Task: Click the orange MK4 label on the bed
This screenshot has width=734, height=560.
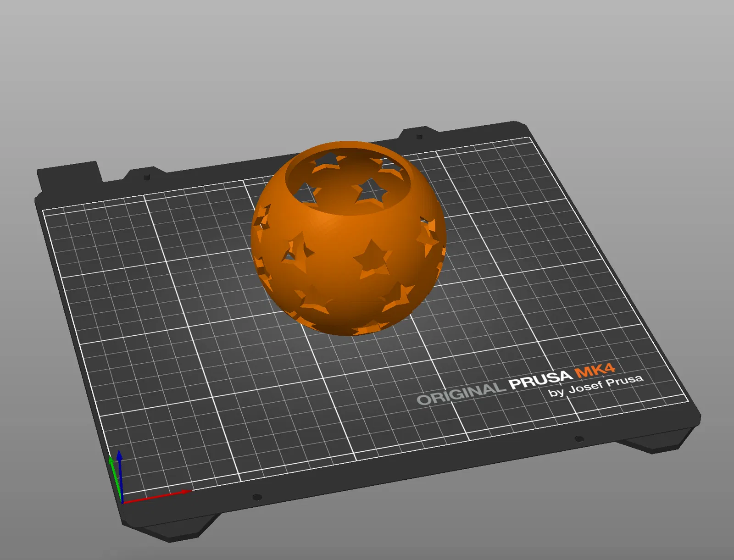Action: click(x=595, y=369)
